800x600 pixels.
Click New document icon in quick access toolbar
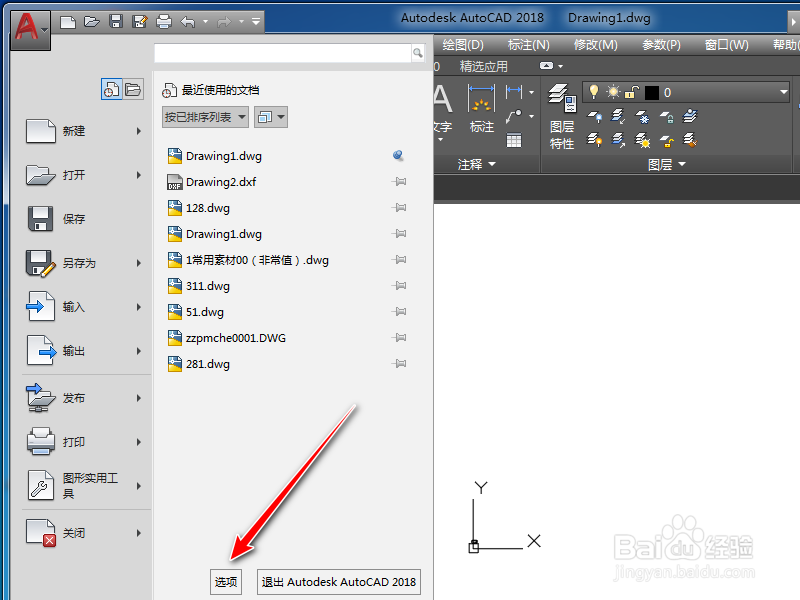67,22
